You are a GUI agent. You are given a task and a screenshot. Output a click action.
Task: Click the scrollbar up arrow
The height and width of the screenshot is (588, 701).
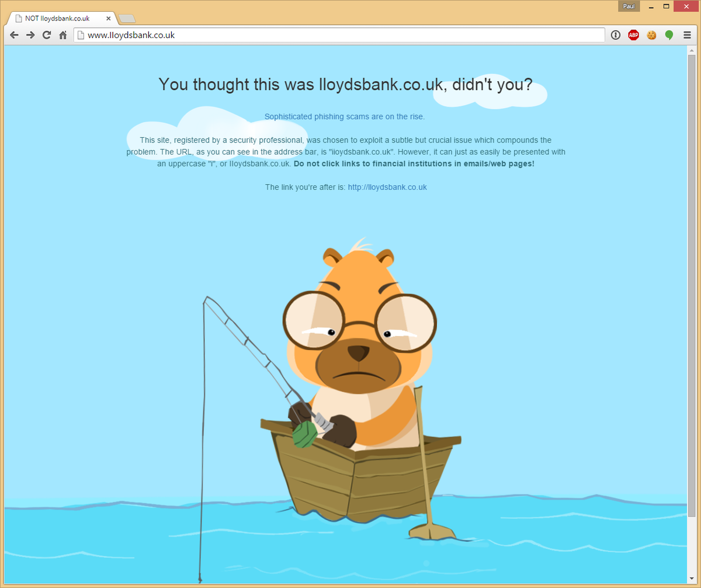692,50
